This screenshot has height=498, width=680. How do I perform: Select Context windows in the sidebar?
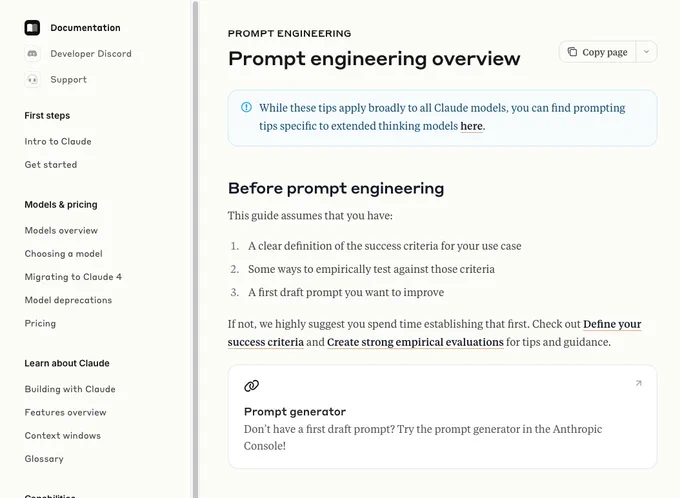(x=63, y=436)
